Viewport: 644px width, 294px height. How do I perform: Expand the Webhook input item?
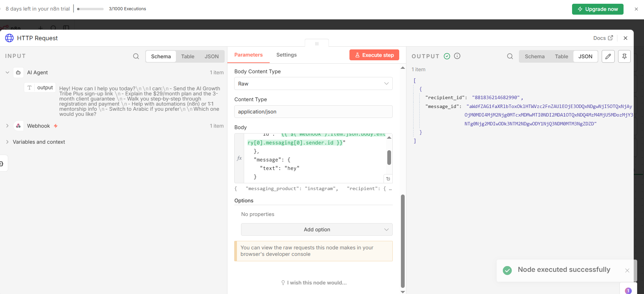(7, 126)
